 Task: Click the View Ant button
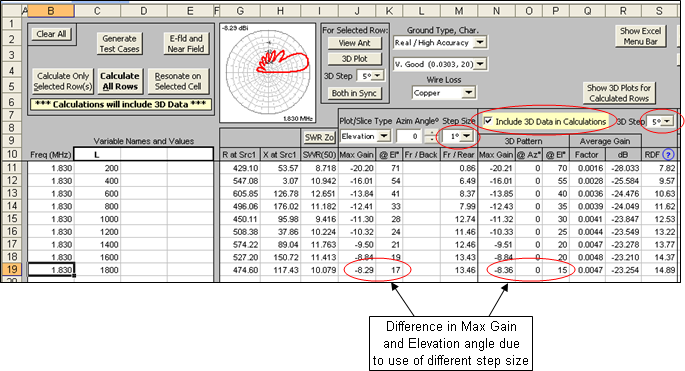click(354, 43)
